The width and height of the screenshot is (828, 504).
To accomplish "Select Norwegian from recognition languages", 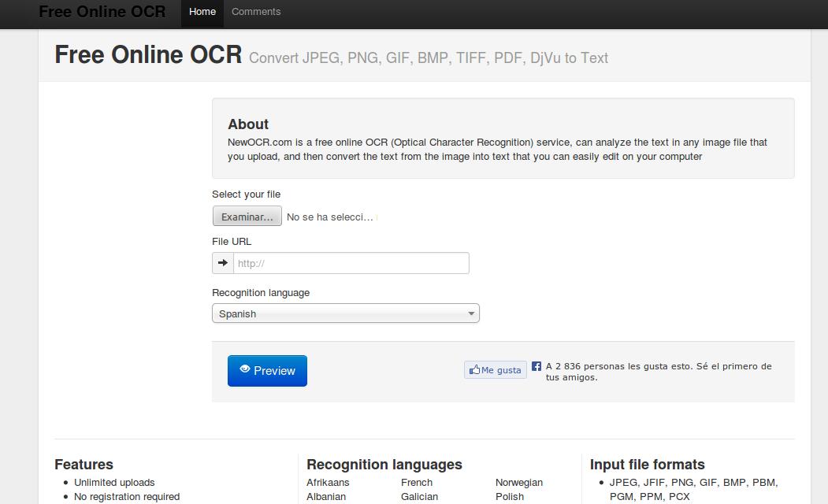I will (519, 482).
